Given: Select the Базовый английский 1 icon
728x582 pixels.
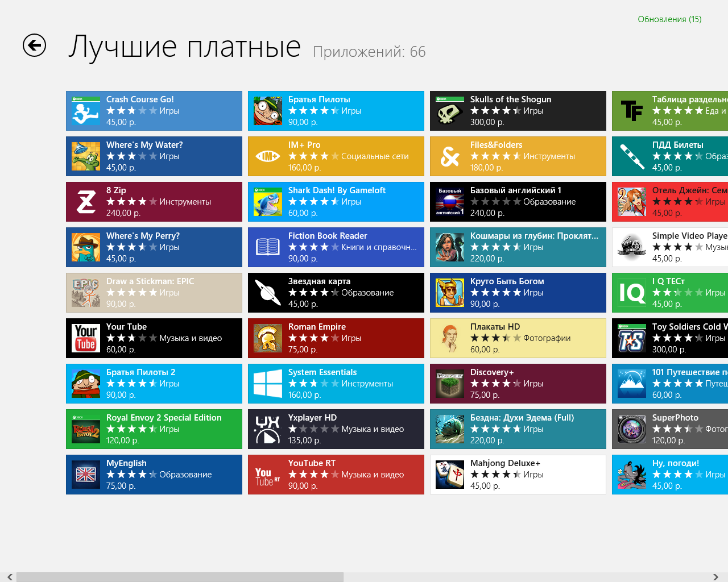Looking at the screenshot, I should tap(450, 202).
